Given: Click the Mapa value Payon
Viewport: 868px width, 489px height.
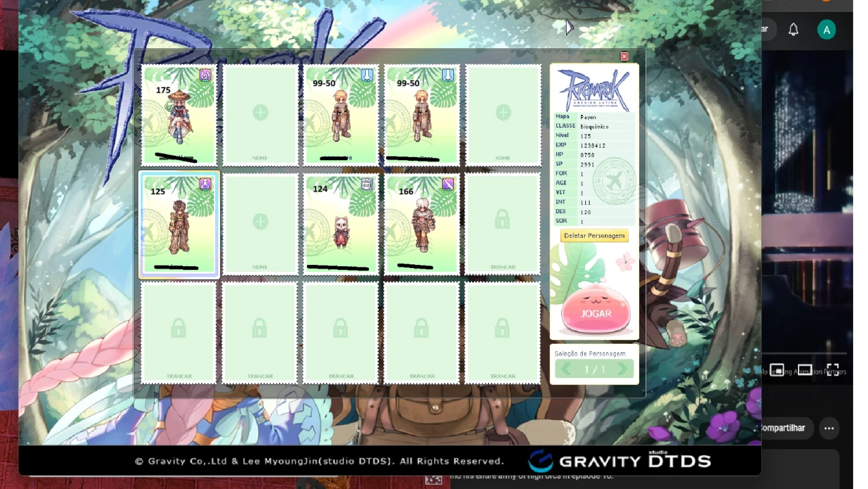Looking at the screenshot, I should (x=588, y=117).
